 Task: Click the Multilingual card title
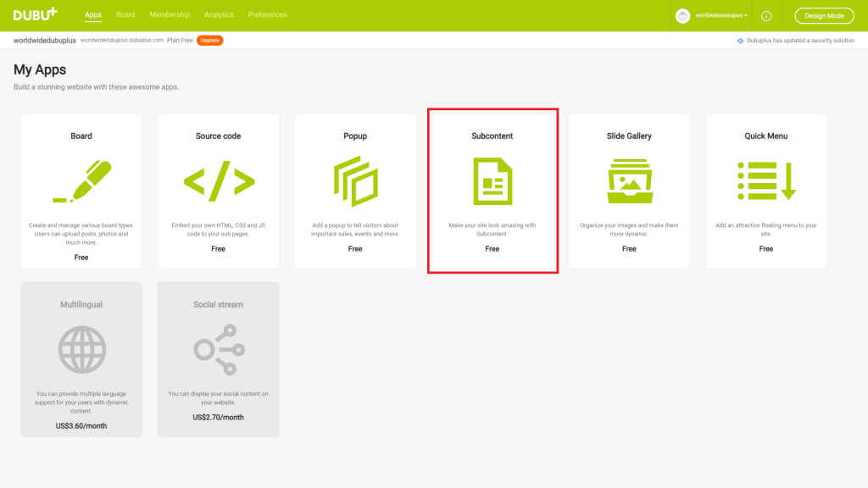81,304
